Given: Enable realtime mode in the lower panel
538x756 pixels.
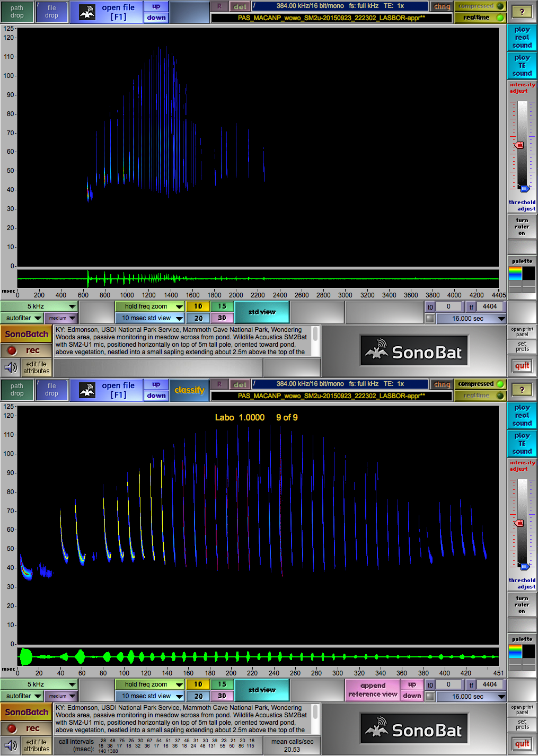Looking at the screenshot, I should 480,395.
